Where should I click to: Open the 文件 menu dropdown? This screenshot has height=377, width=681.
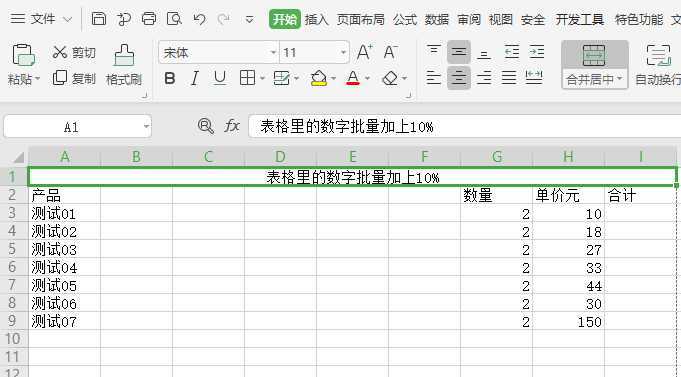click(41, 19)
